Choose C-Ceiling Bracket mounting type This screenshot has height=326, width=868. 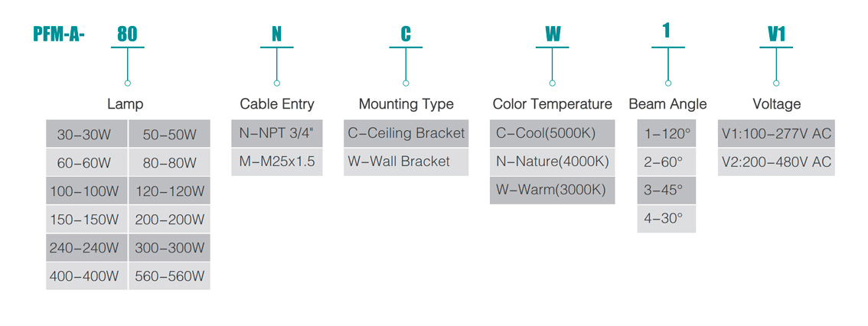(406, 134)
